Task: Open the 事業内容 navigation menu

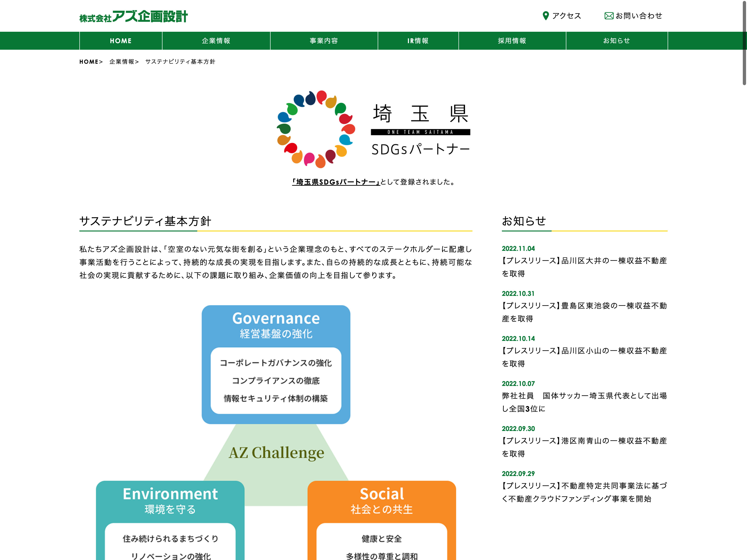Action: coord(324,41)
